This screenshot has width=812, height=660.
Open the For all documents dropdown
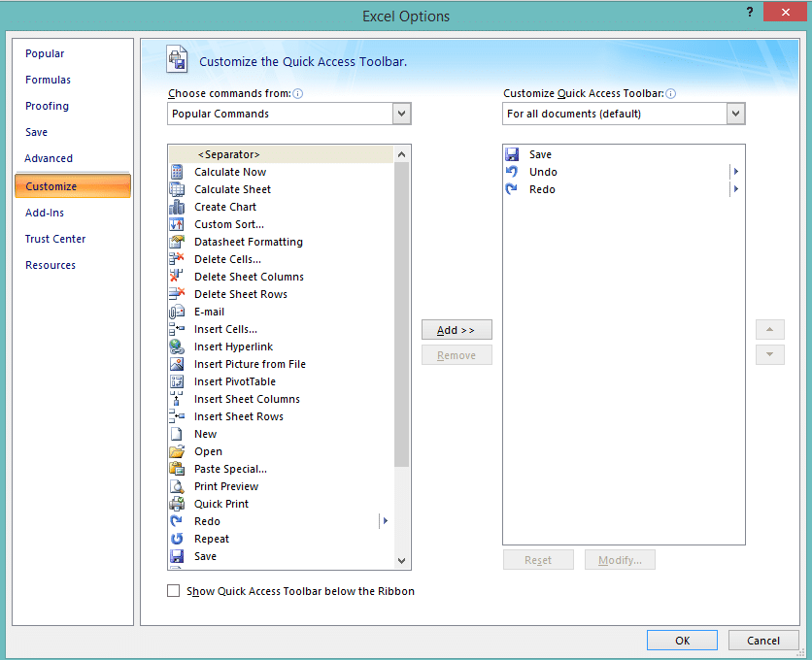tap(735, 114)
